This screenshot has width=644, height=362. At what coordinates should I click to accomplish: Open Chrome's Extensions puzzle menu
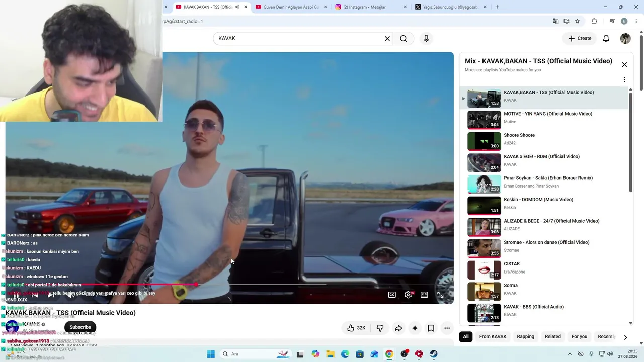click(594, 21)
